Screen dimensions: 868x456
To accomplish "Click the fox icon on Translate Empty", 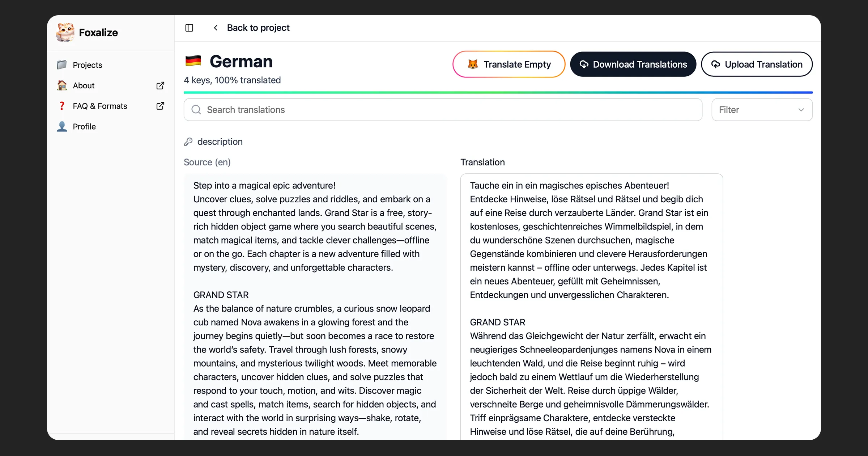I will click(473, 64).
